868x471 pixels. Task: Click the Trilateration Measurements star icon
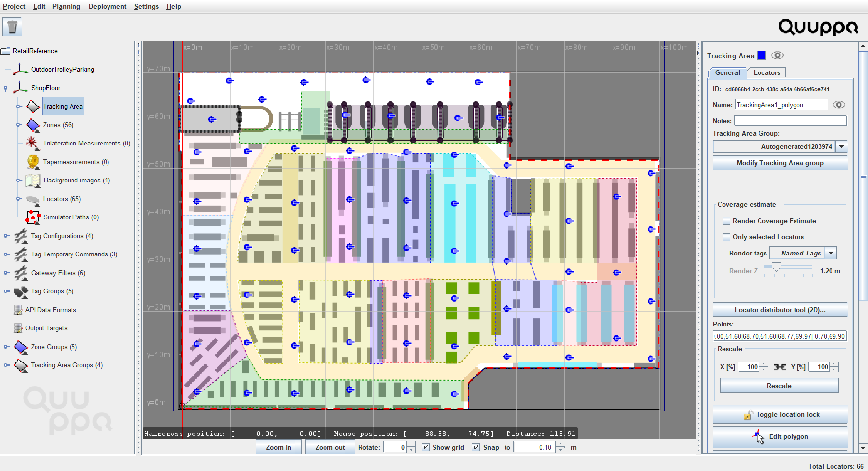click(33, 143)
